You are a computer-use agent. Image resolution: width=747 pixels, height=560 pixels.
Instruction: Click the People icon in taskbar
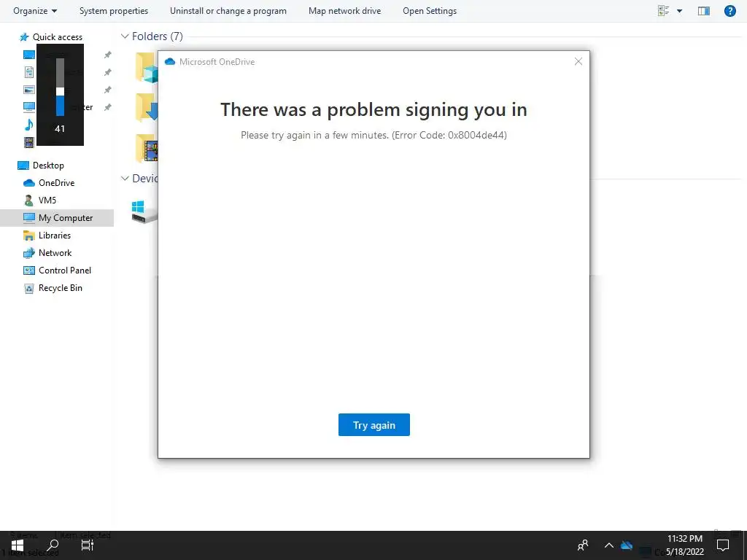click(x=583, y=545)
